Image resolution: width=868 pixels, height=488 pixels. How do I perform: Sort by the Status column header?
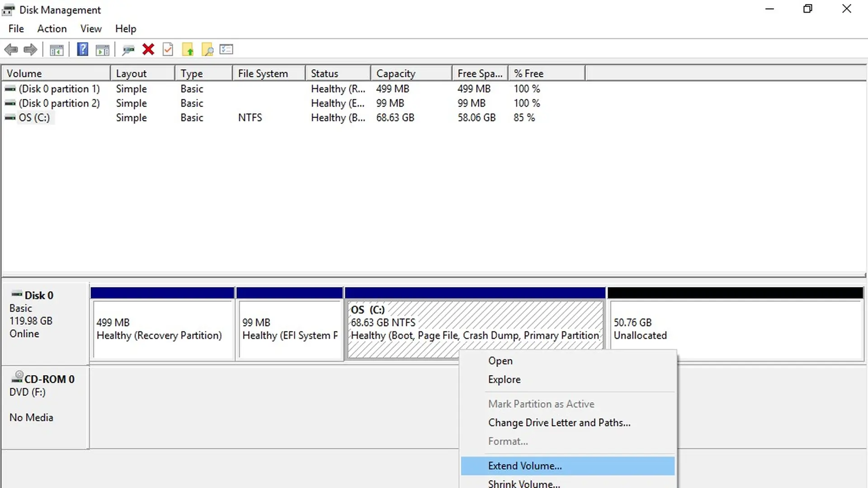click(x=338, y=73)
